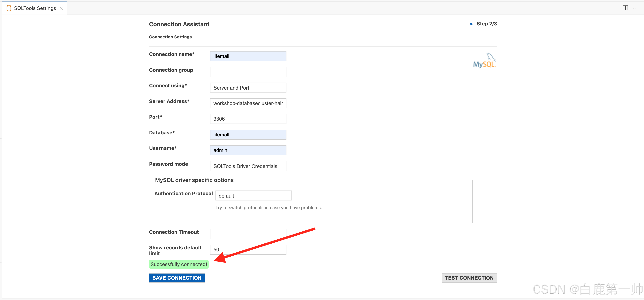
Task: Click the Server Address input
Action: pos(248,103)
